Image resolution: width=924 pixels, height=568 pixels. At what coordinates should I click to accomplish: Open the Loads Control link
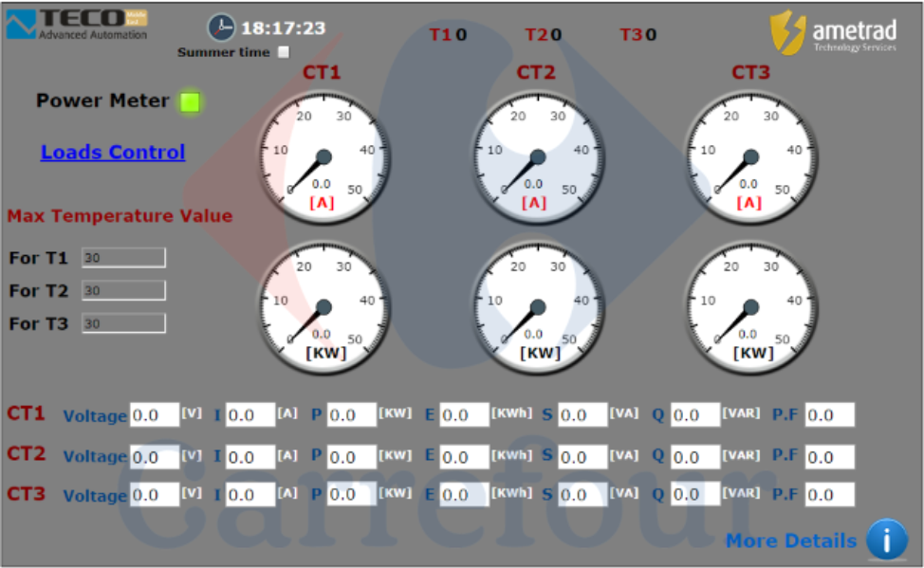pos(113,152)
